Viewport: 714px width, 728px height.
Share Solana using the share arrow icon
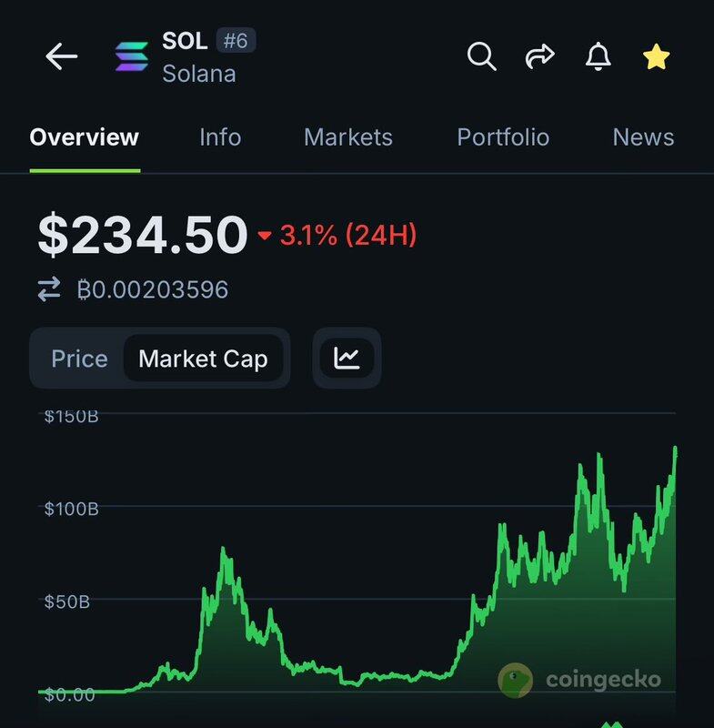539,56
